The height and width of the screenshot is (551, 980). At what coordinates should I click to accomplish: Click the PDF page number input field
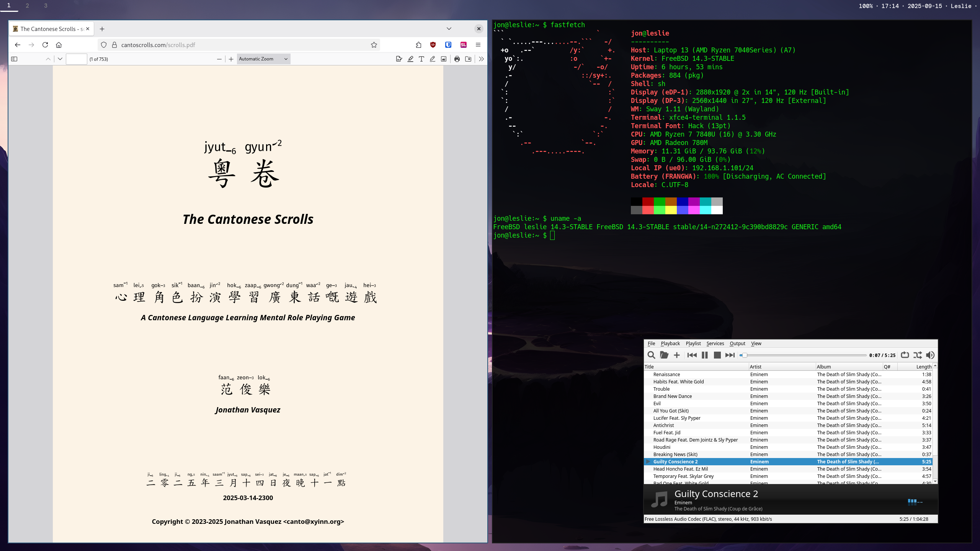click(x=77, y=59)
